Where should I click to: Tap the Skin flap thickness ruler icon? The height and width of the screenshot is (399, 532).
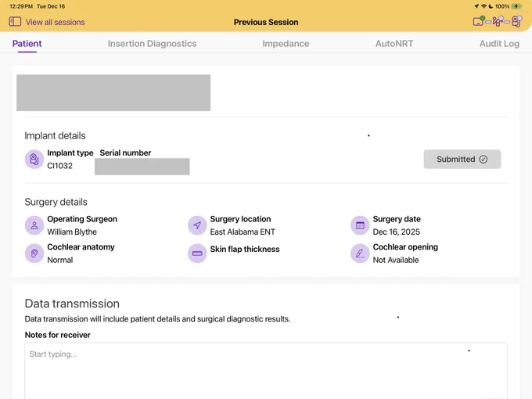click(197, 253)
